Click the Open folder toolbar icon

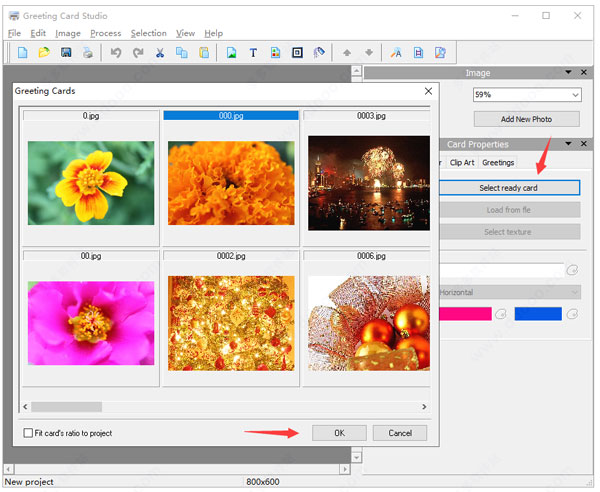(43, 52)
